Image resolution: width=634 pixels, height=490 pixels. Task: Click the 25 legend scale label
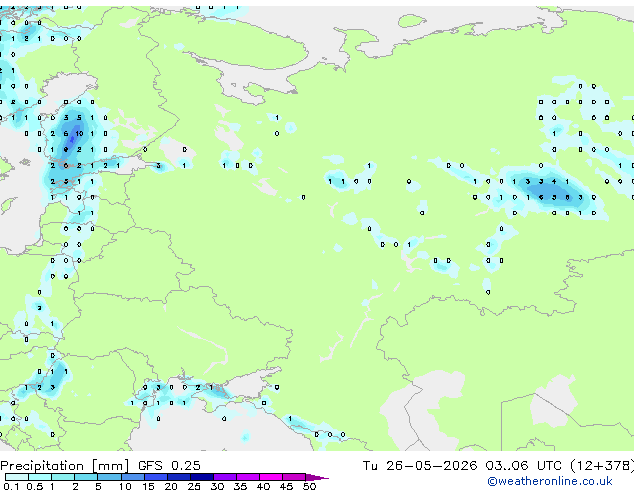(x=194, y=486)
